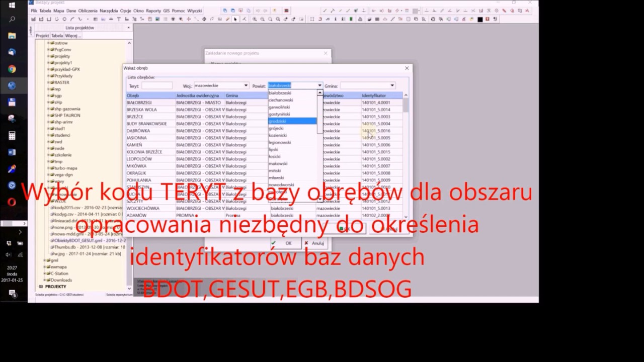
Task: Select the arc drawing tool icon
Action: 72,19
